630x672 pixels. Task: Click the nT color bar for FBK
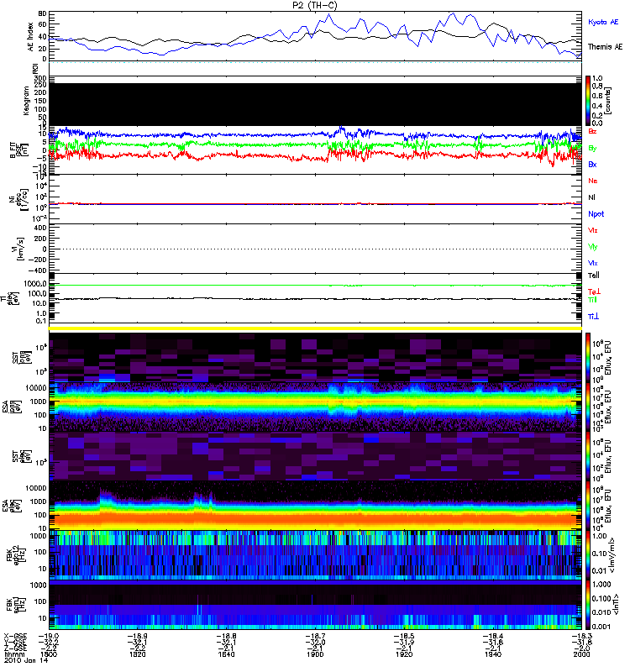click(x=587, y=605)
